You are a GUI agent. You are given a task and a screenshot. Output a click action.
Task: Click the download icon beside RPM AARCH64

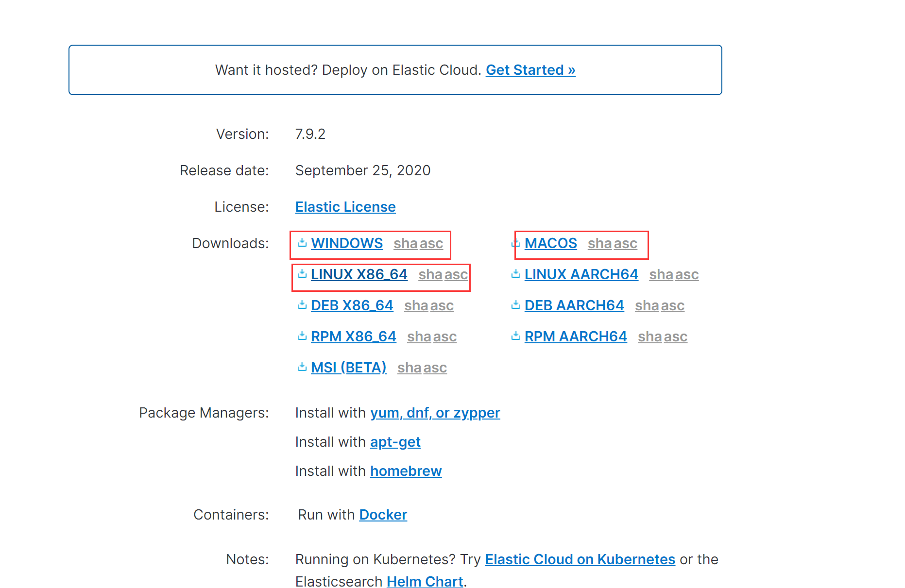[x=516, y=336]
